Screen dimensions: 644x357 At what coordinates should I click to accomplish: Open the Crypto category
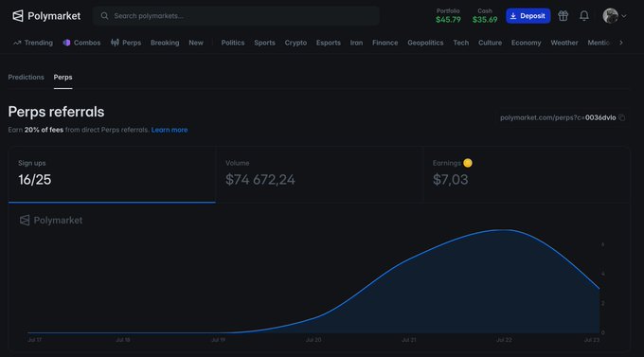point(295,43)
